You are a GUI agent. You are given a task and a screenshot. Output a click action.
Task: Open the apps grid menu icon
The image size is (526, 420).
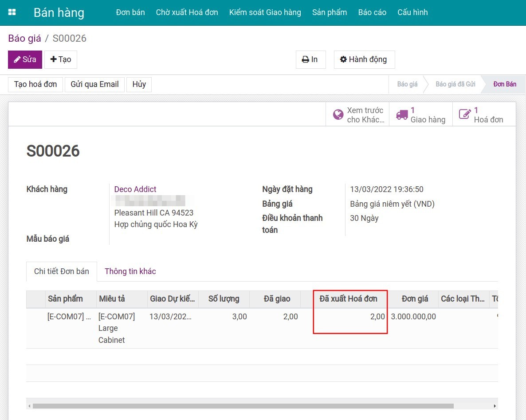coord(12,12)
